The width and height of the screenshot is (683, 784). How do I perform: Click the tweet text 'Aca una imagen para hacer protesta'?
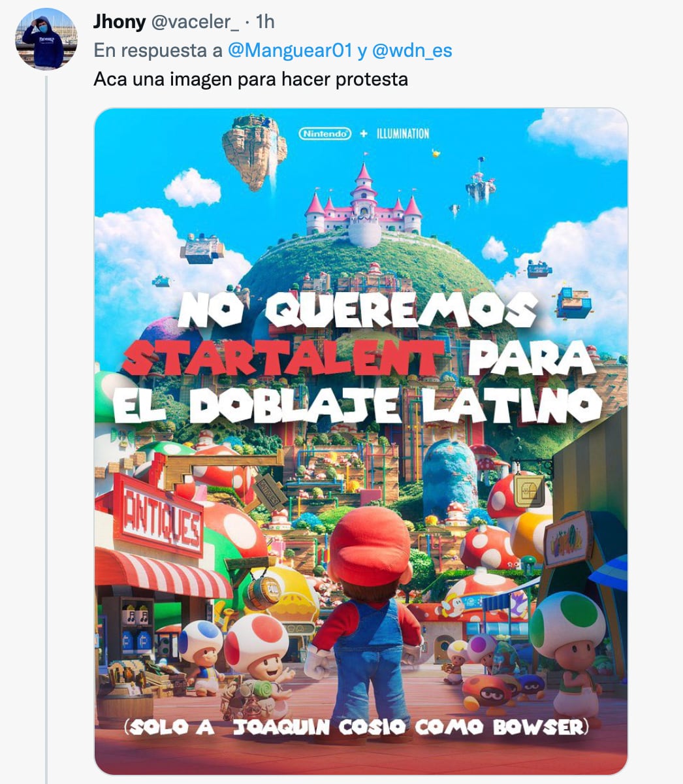[251, 79]
